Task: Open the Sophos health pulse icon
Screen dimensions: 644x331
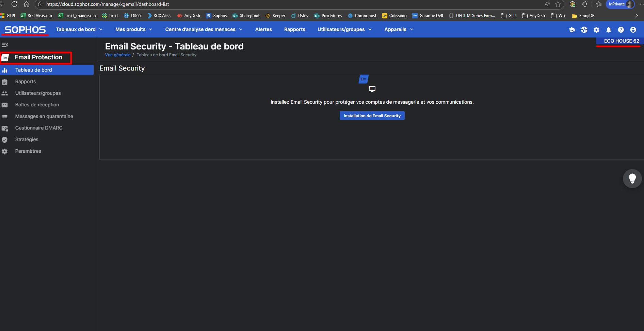Action: click(584, 30)
